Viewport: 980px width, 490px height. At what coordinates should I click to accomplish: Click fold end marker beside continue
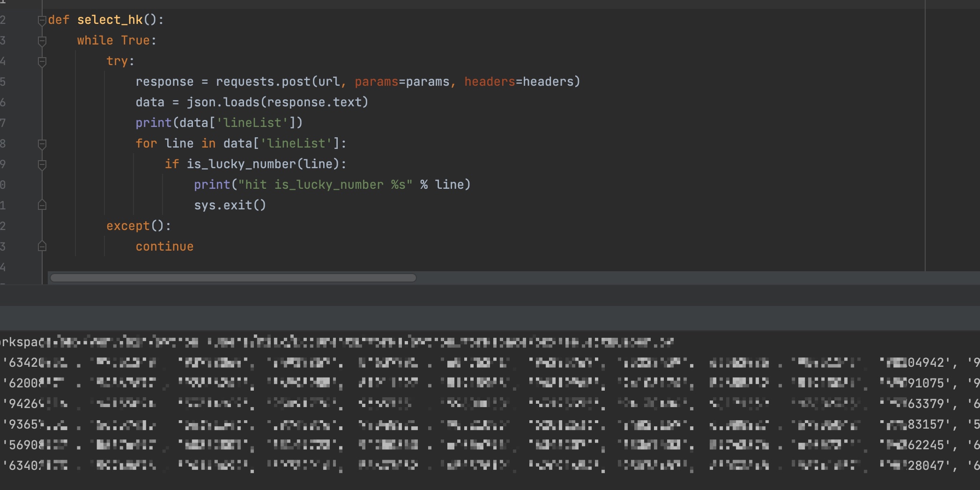tap(42, 246)
